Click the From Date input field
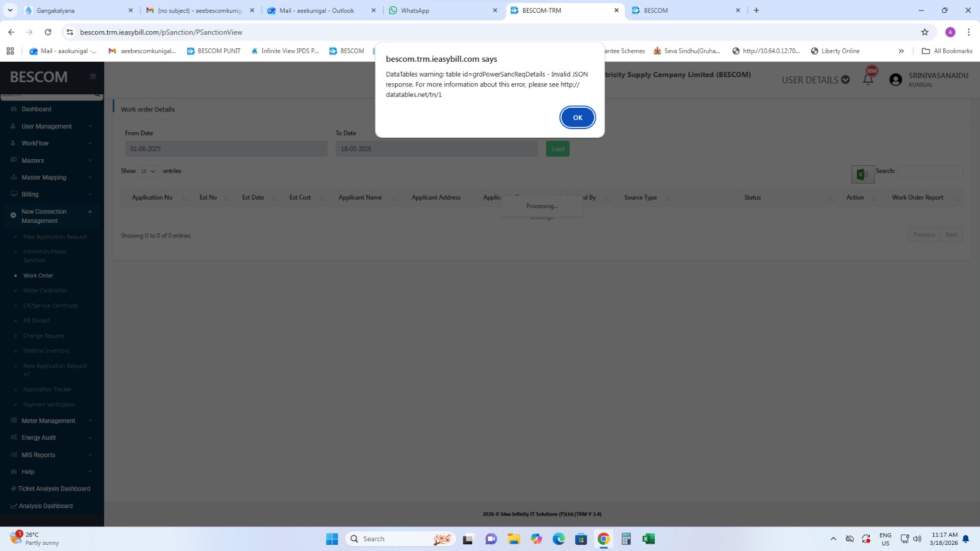This screenshot has height=551, width=980. coord(226,149)
